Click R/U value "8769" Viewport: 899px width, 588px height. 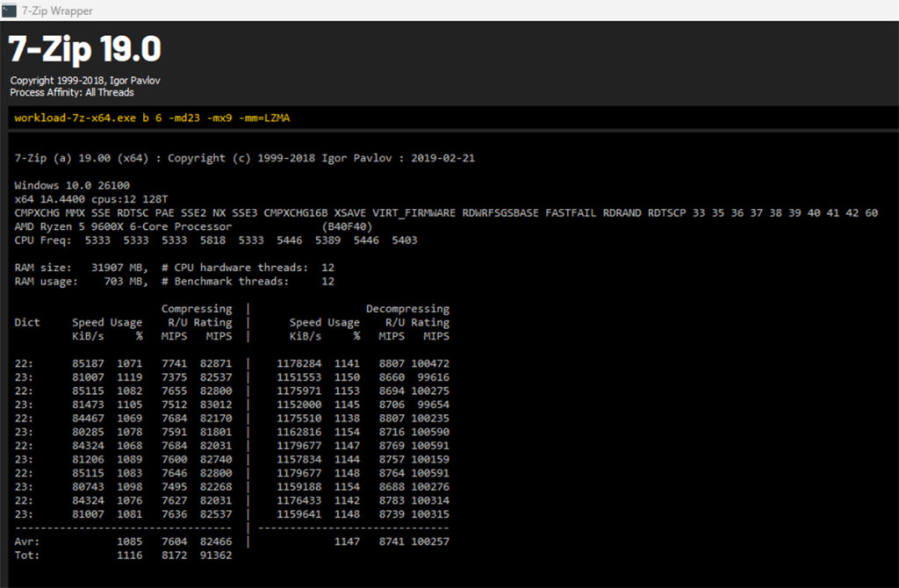point(392,446)
